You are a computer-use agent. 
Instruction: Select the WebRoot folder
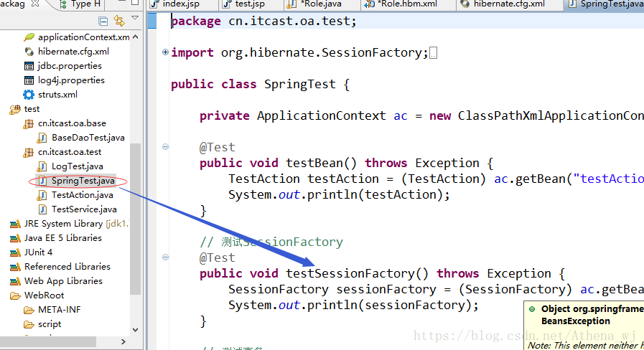tap(37, 295)
